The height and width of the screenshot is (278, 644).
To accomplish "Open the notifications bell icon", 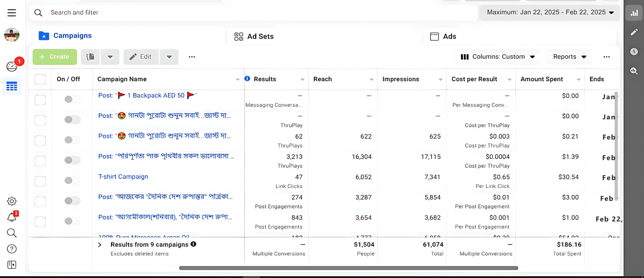I will 12,217.
